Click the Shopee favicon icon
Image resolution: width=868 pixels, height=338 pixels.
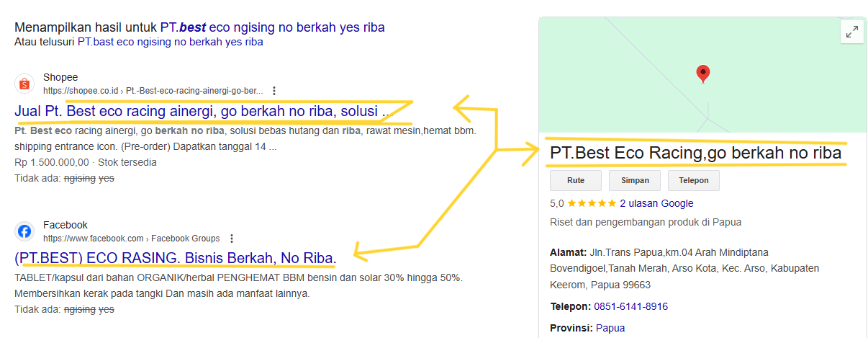coord(24,84)
